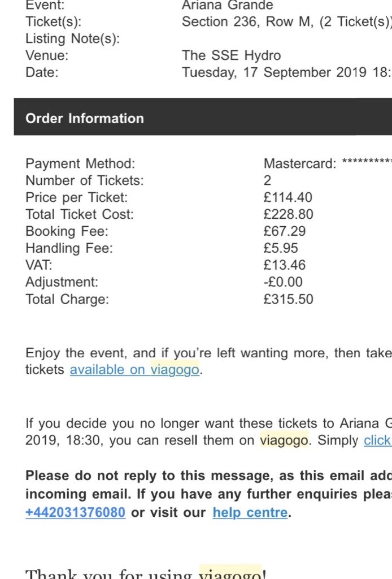Open the "available on viagogo" link
Screen dimensions: 392x579
(x=134, y=370)
